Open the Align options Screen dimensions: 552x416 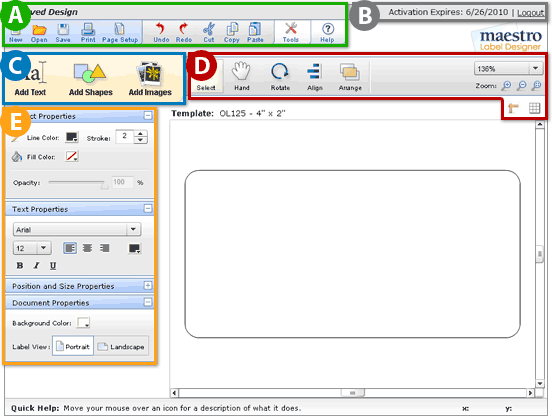tap(315, 76)
